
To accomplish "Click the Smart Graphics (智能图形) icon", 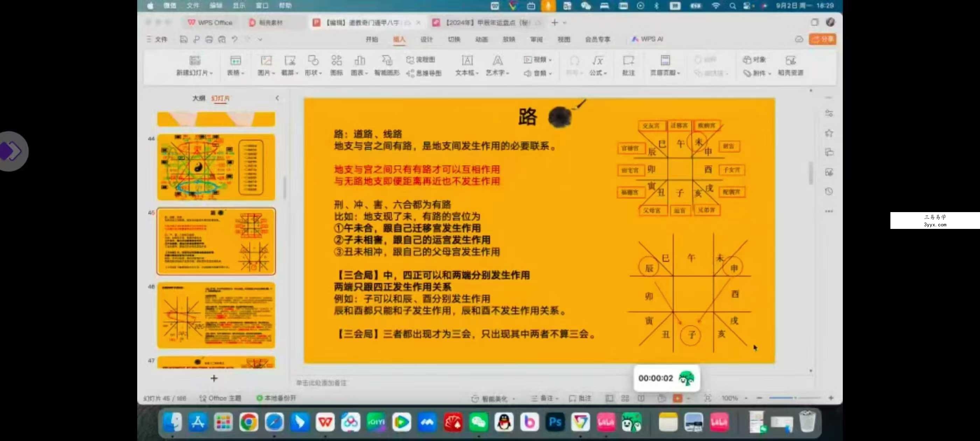I will [x=387, y=61].
